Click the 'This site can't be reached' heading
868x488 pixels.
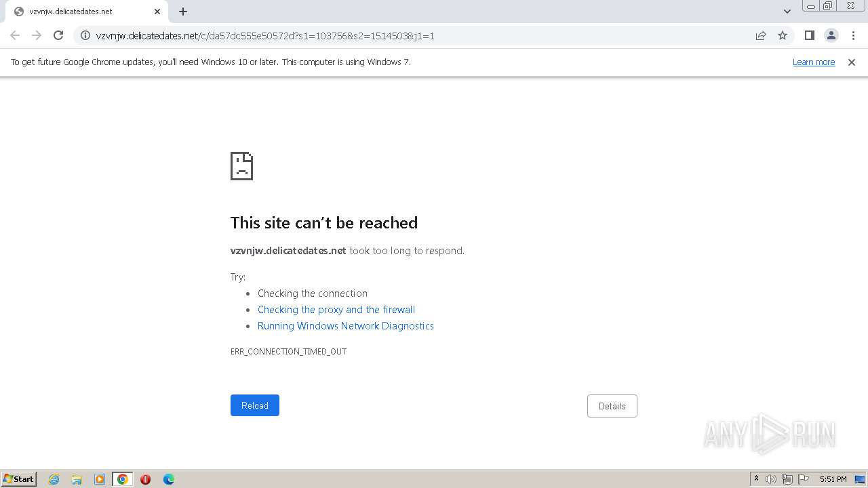pyautogui.click(x=324, y=223)
